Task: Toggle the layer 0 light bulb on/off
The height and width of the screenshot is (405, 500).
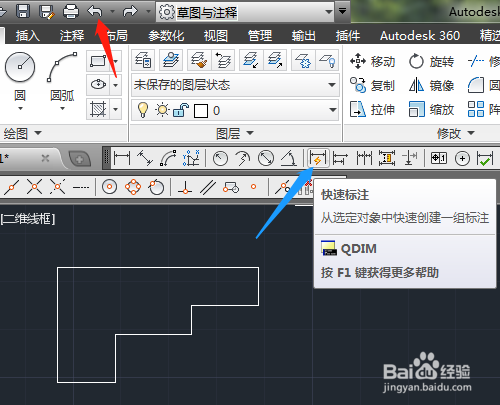Action: (x=143, y=110)
